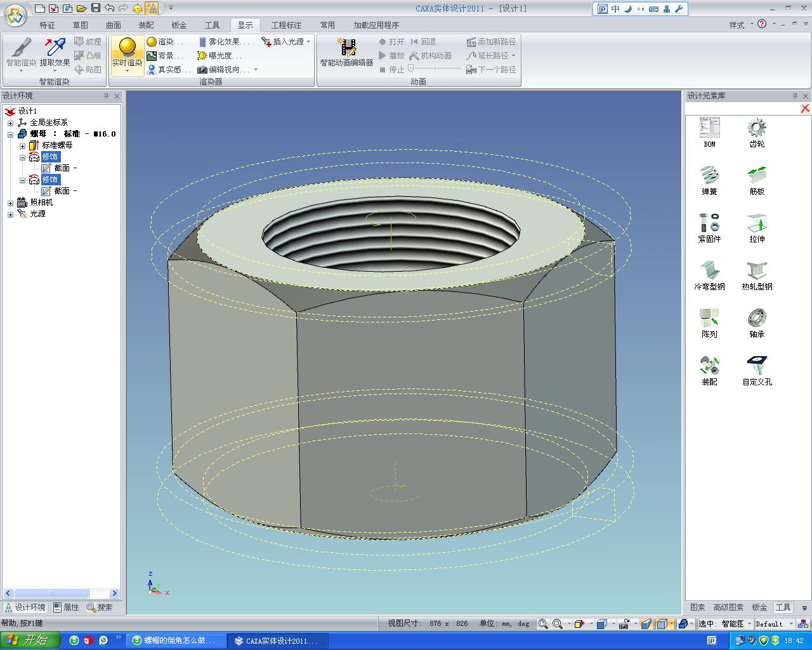Toggle the perspective face display mode in status bar
The width and height of the screenshot is (812, 650).
click(x=646, y=624)
